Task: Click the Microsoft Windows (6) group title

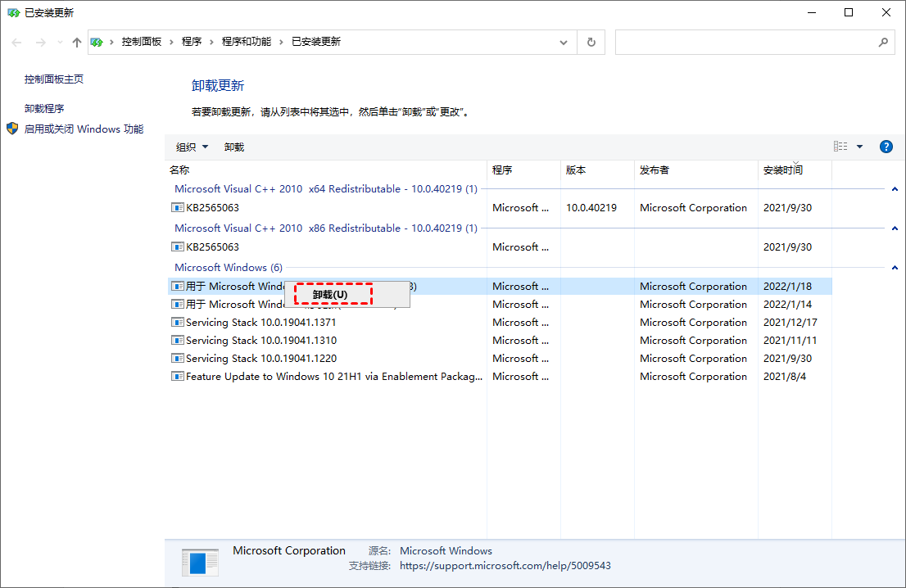Action: pyautogui.click(x=229, y=268)
